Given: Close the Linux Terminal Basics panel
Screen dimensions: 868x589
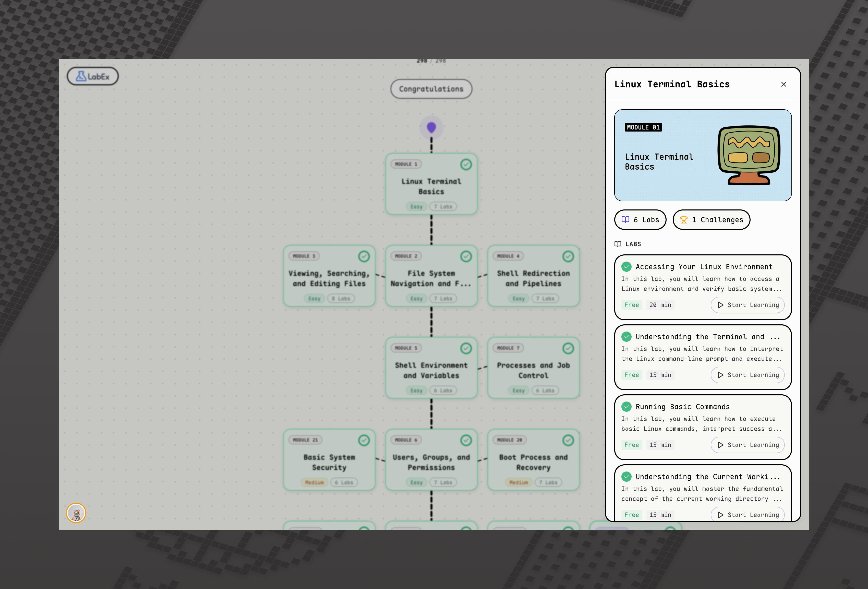Looking at the screenshot, I should (783, 84).
